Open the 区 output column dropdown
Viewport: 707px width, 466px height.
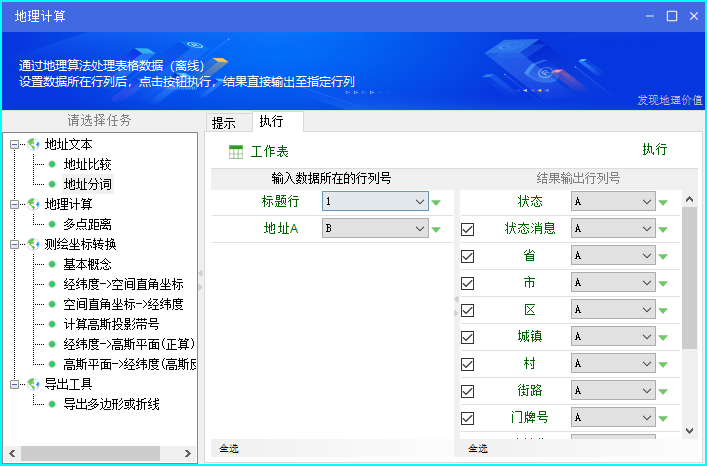(613, 310)
